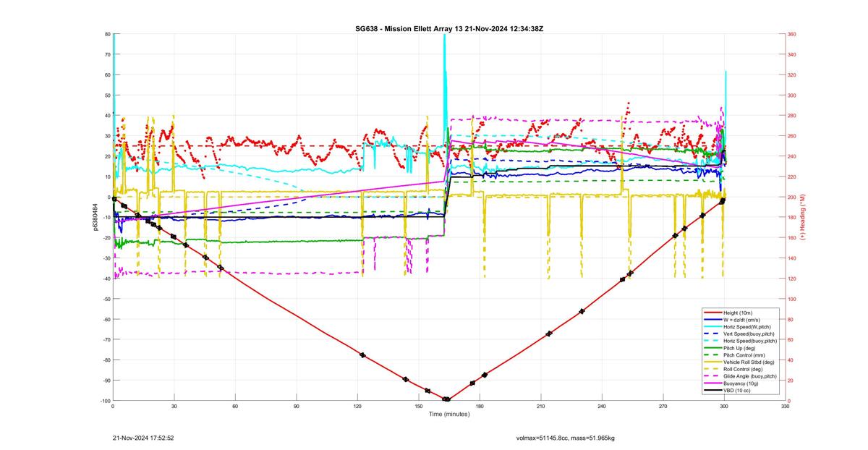This screenshot has width=868, height=450.
Task: Click the 'Vehicle Roll Stbd (deg)' legend entry
Action: (x=749, y=362)
